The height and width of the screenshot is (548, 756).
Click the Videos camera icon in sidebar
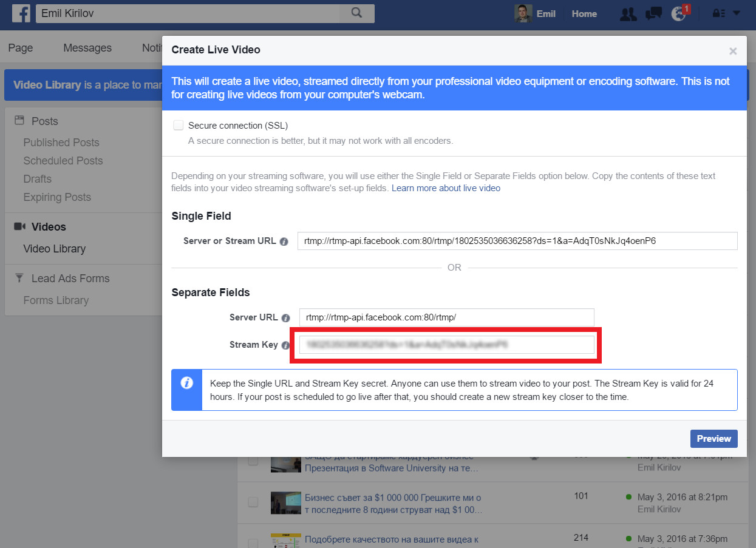19,226
